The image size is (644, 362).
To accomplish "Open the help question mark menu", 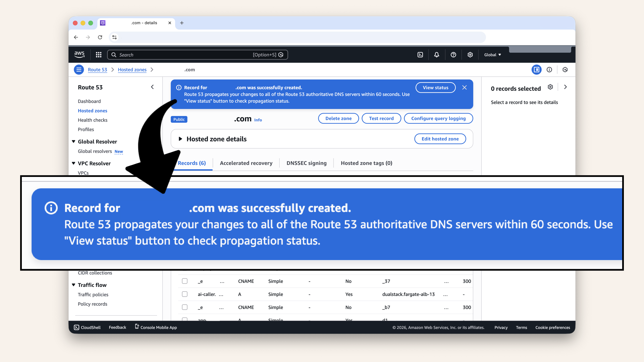I will (453, 55).
